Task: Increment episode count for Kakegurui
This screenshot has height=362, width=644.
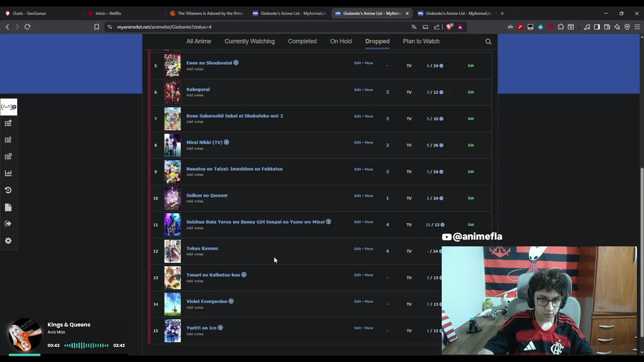Action: point(441,92)
